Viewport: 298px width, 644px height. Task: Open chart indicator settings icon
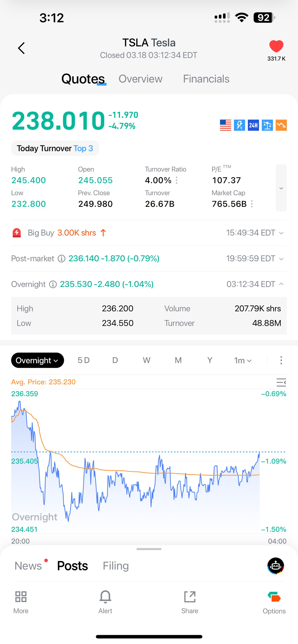281,382
